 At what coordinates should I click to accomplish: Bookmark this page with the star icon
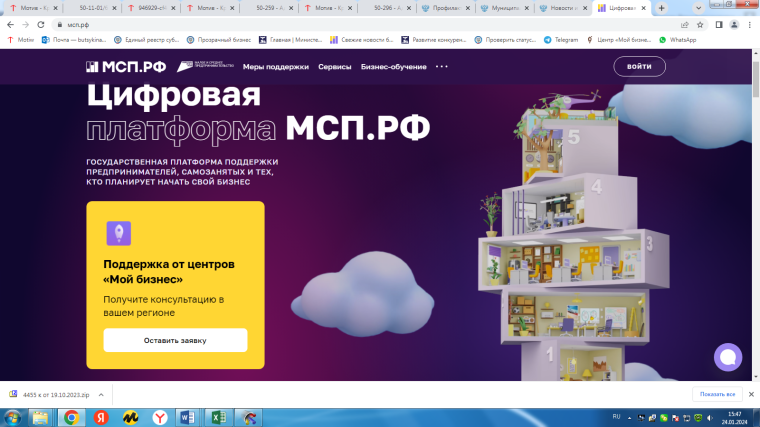[700, 25]
